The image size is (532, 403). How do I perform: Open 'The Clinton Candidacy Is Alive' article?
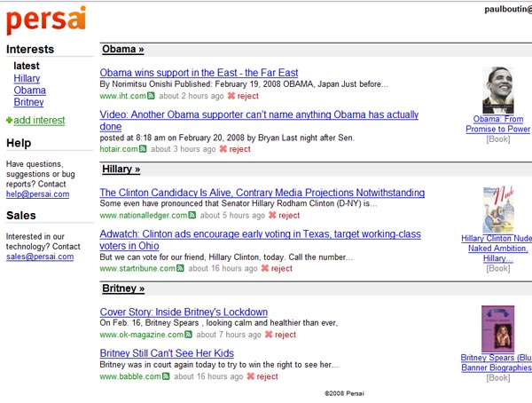(262, 193)
